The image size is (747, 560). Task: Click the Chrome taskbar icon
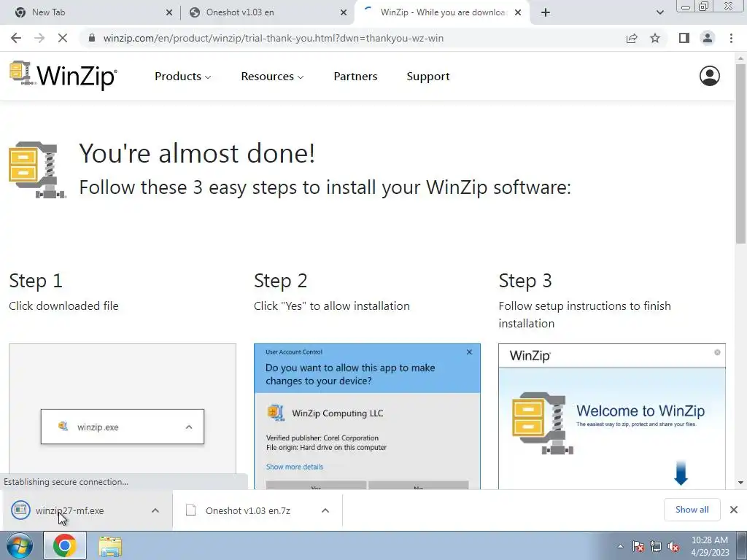coord(65,545)
